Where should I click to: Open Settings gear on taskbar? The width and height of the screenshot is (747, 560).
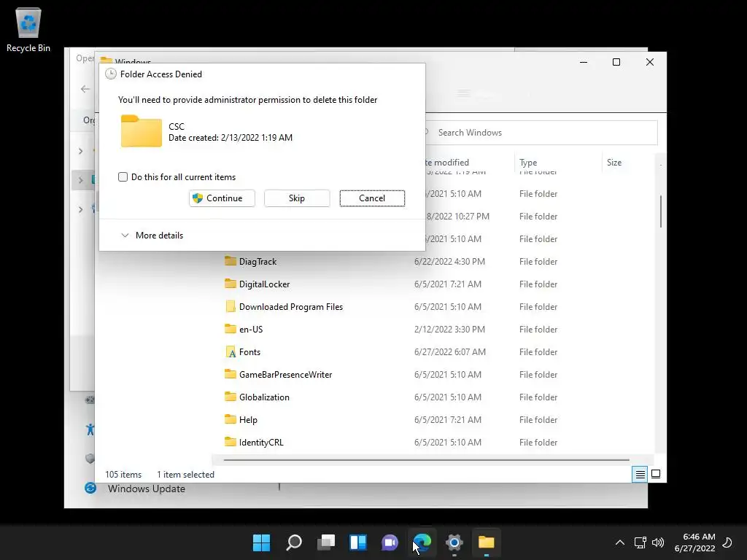(x=454, y=542)
